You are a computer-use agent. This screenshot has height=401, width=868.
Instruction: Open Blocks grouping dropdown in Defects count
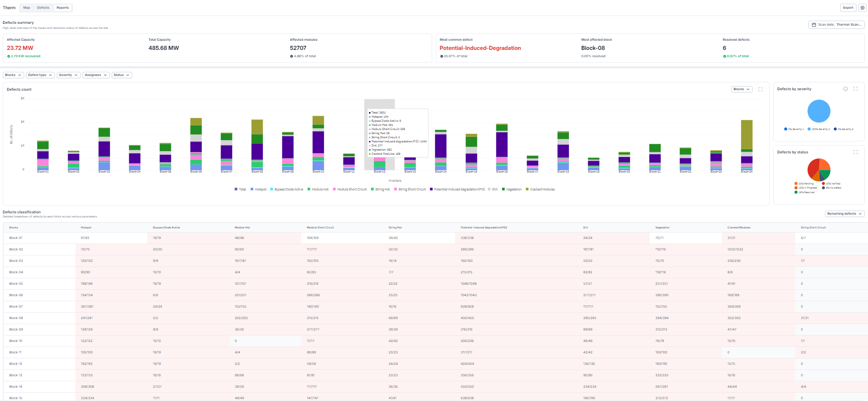(742, 89)
